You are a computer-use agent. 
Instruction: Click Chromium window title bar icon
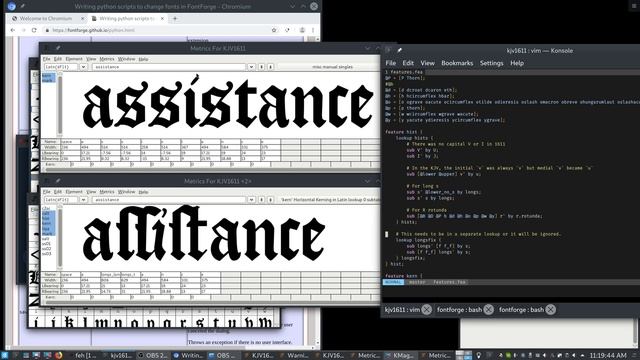pyautogui.click(x=11, y=6)
